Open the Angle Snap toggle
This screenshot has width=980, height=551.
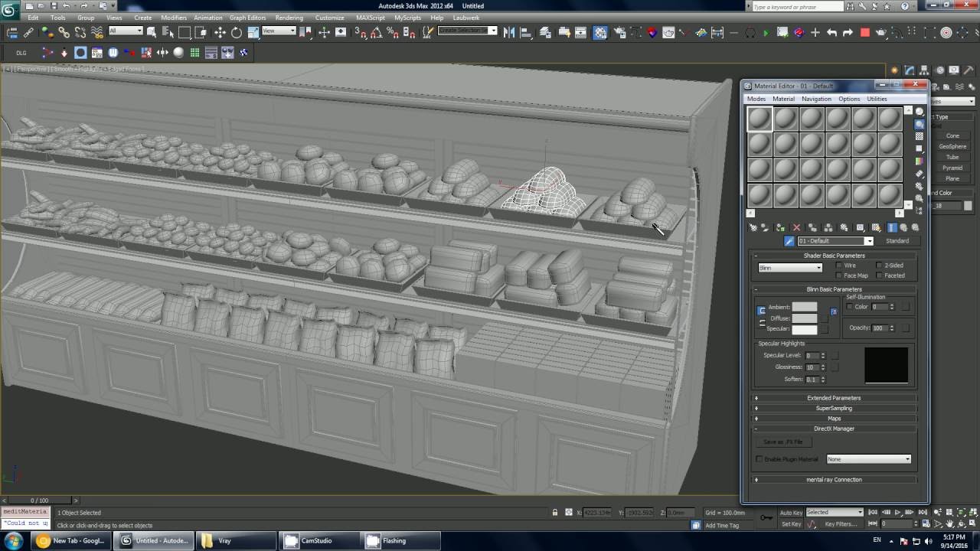(x=376, y=32)
